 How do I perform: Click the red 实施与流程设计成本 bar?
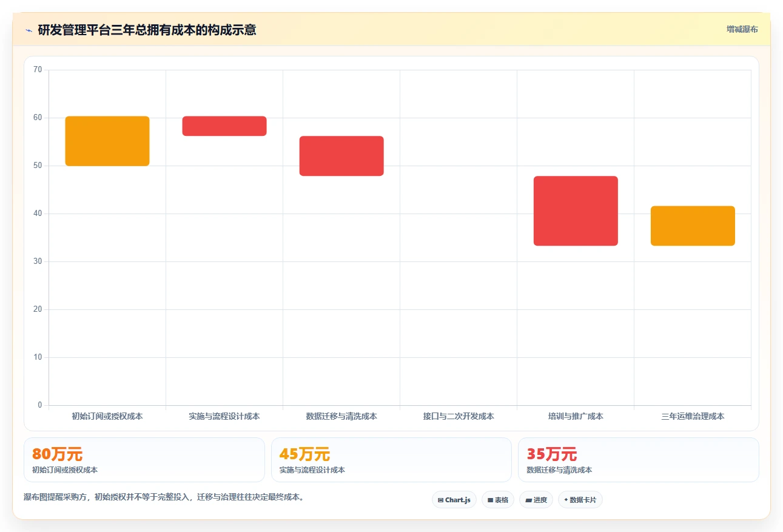coord(224,126)
